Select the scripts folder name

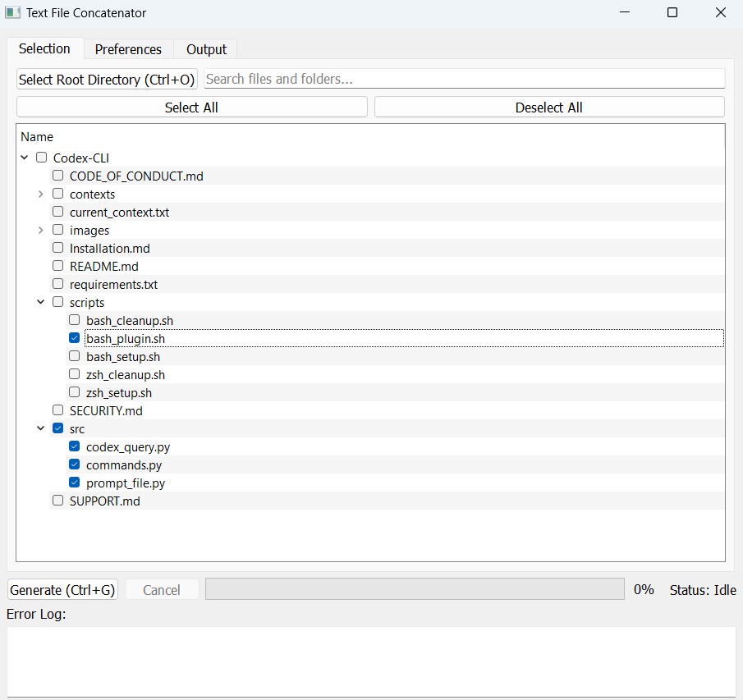pyautogui.click(x=87, y=302)
